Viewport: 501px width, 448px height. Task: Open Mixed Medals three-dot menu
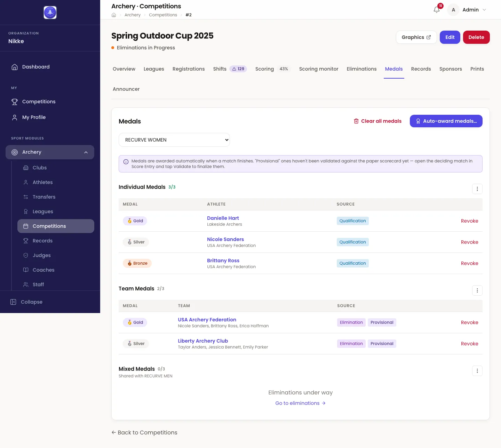pos(477,371)
